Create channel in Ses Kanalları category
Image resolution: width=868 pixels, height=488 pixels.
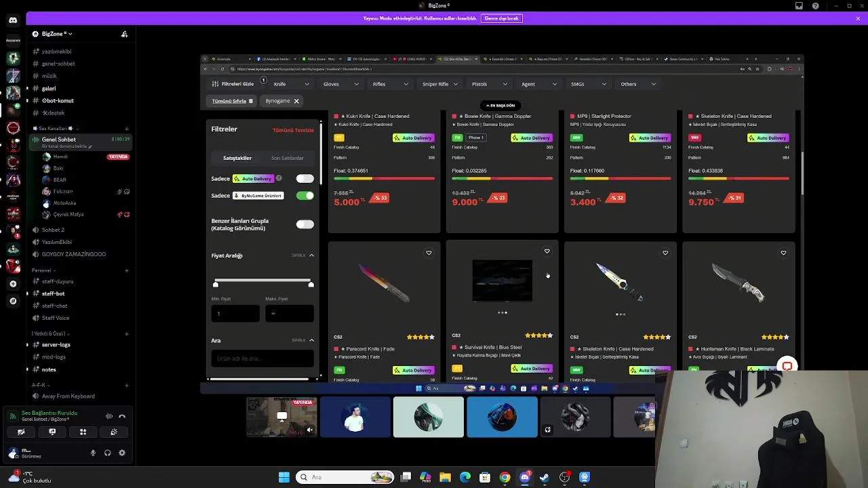click(127, 129)
